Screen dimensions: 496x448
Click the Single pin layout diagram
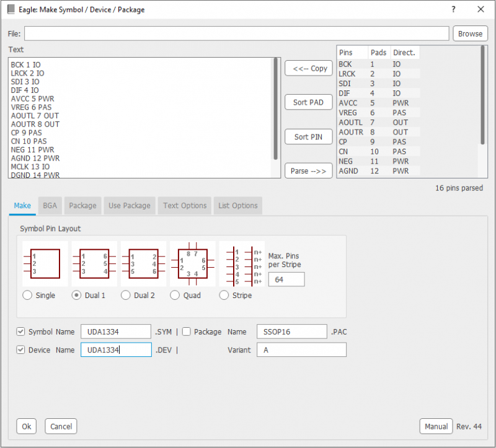(45, 264)
